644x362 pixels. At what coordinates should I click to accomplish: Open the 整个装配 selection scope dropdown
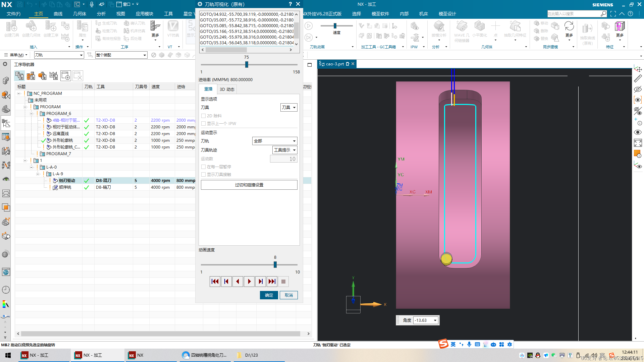coord(121,55)
